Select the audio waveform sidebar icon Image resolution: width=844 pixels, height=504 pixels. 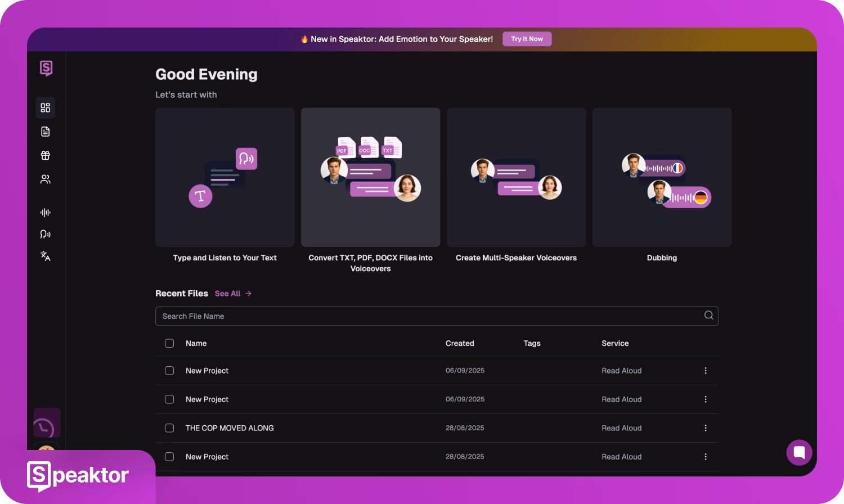[46, 213]
